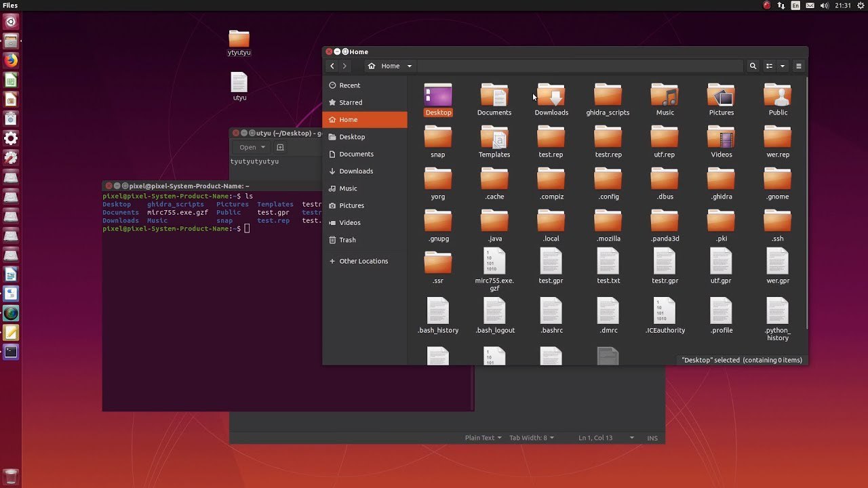Open Firefox from the dock
Screen dimensions: 868x488
pyautogui.click(x=11, y=60)
